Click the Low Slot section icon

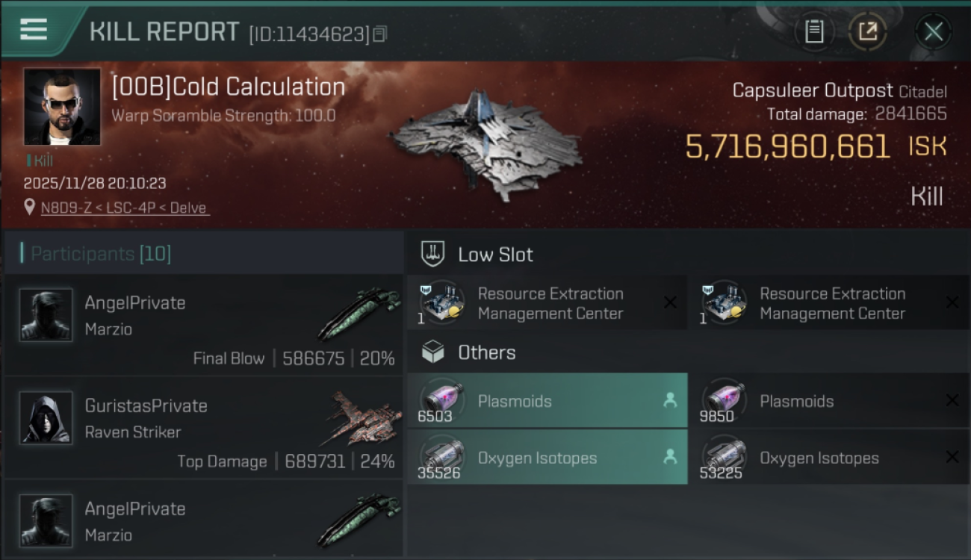coord(433,254)
